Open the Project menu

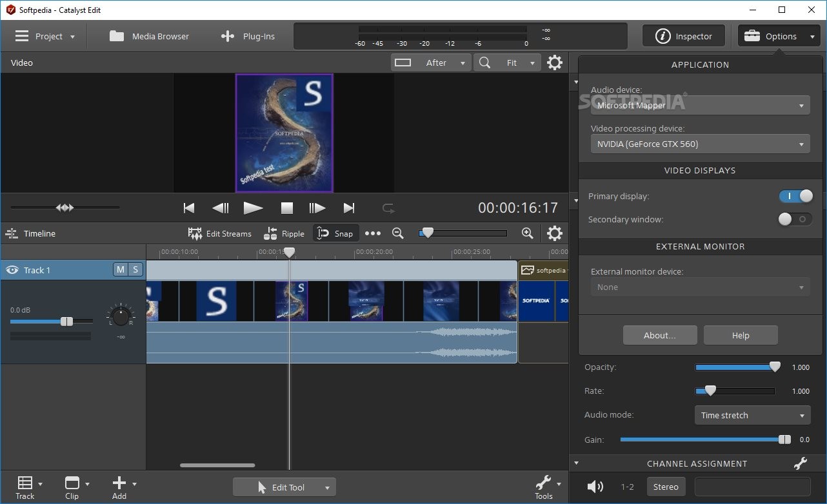point(45,36)
